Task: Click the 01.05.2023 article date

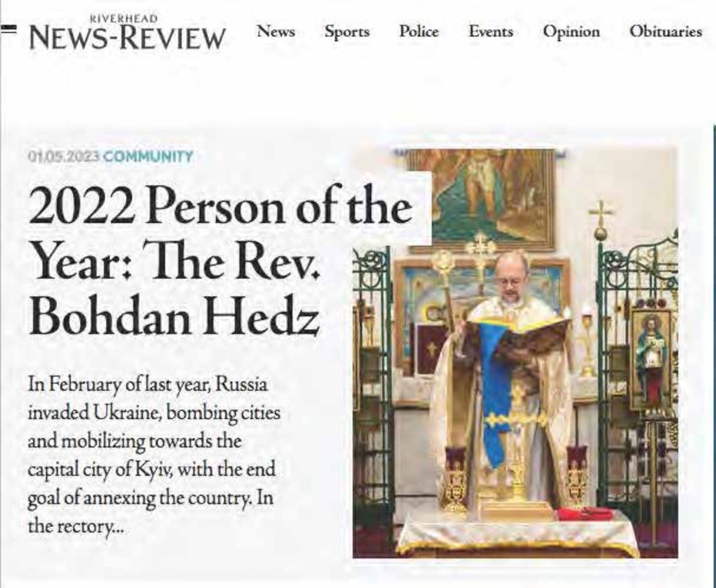Action: coord(64,156)
